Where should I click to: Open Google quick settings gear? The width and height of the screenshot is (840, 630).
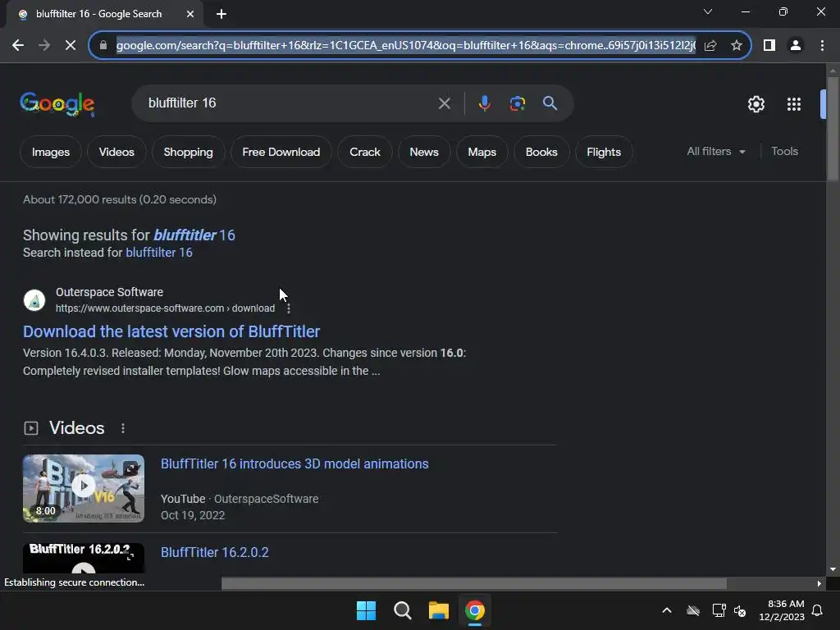point(756,104)
